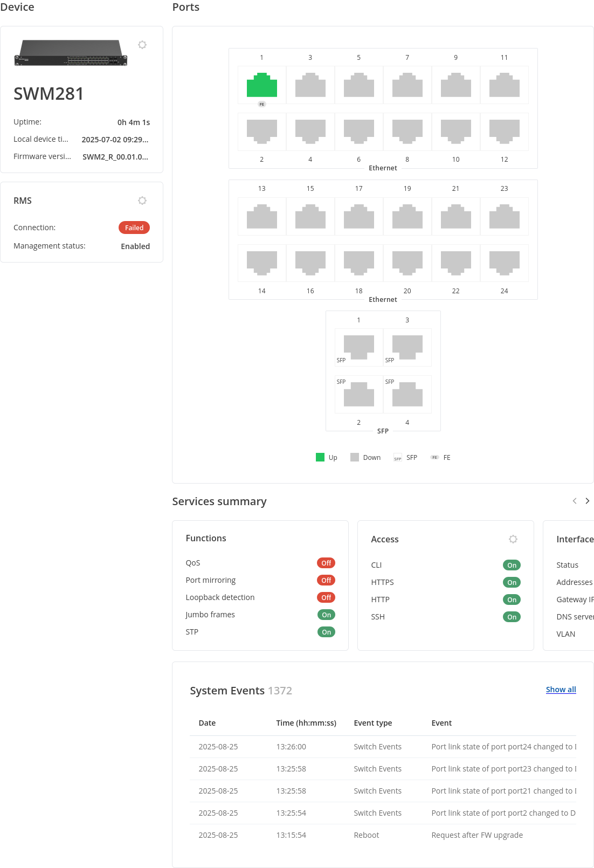Go to previous Services summary card

coord(575,501)
